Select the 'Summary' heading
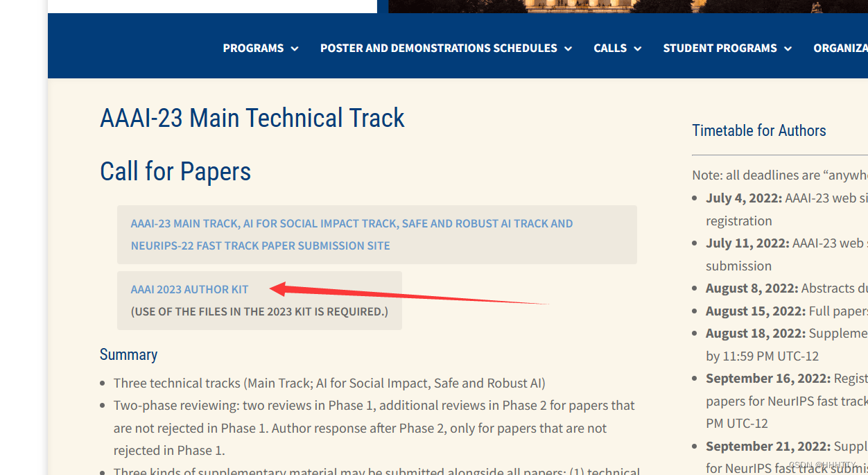 pos(128,354)
